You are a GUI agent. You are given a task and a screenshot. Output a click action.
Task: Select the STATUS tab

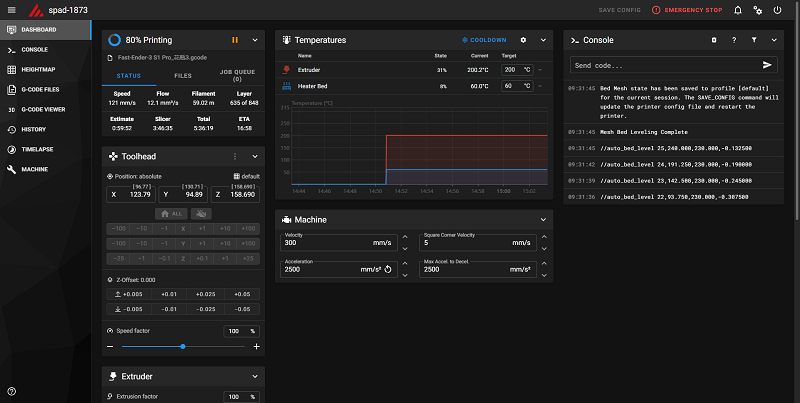(x=129, y=75)
